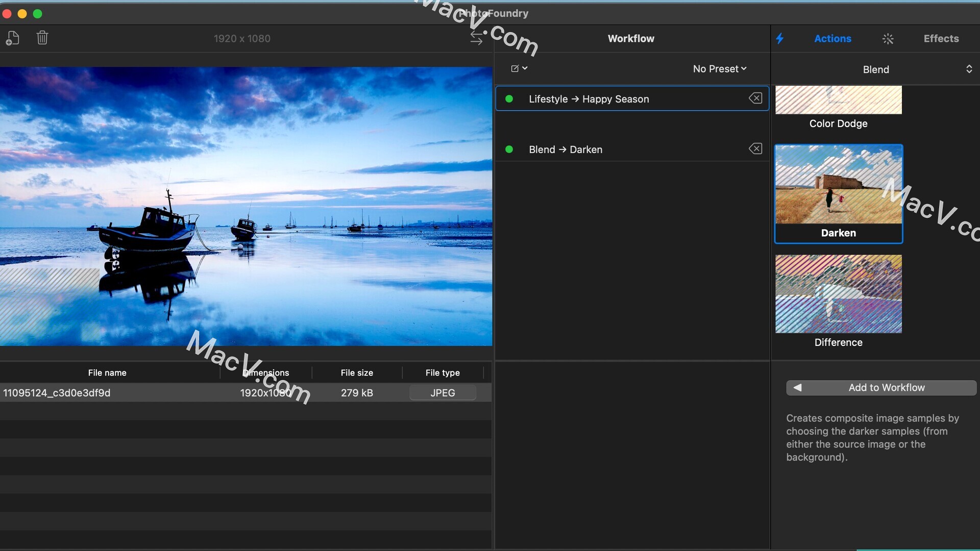Remove Blend Darken step from workflow

pyautogui.click(x=755, y=148)
